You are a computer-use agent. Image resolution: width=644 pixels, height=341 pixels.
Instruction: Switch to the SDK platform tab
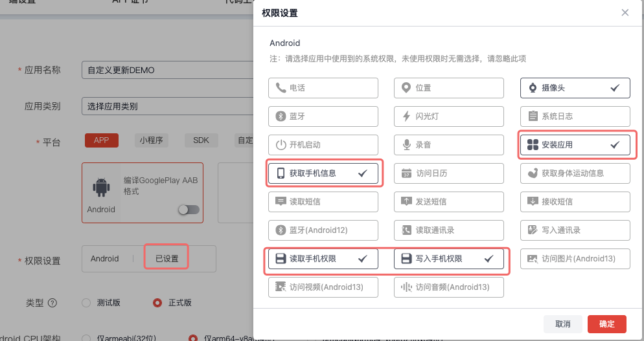[x=201, y=140]
